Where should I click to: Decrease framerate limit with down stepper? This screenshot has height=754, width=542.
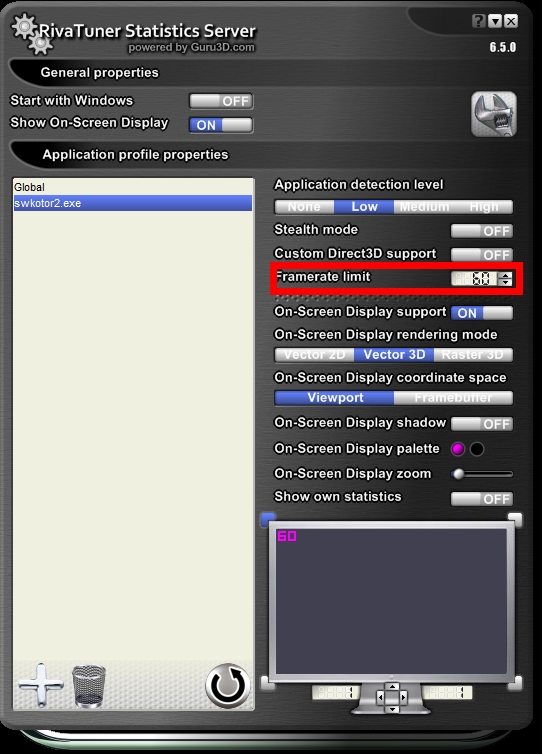coord(505,282)
